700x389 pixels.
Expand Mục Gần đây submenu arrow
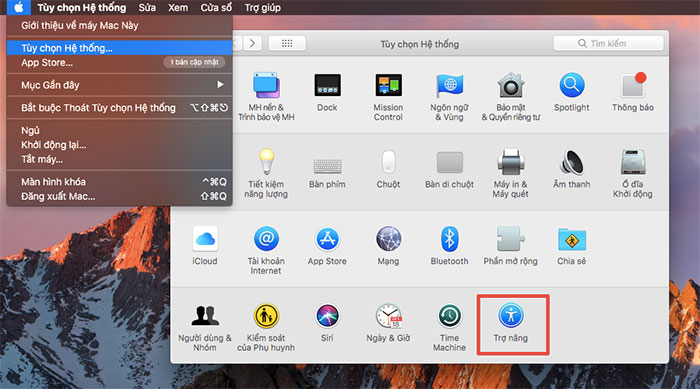220,84
